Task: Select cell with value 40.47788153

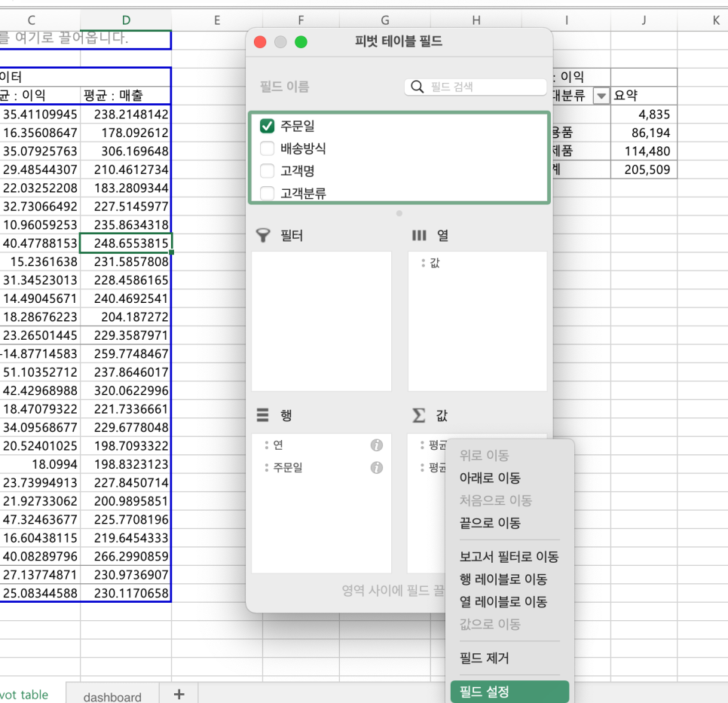Action: [40, 243]
